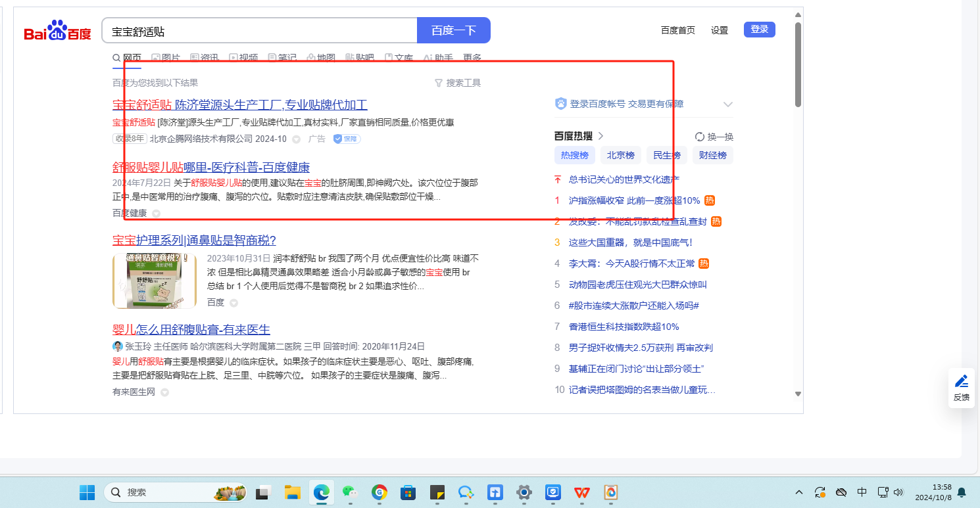
Task: Click the 宝宝舒适贴 search input field
Action: [x=259, y=31]
